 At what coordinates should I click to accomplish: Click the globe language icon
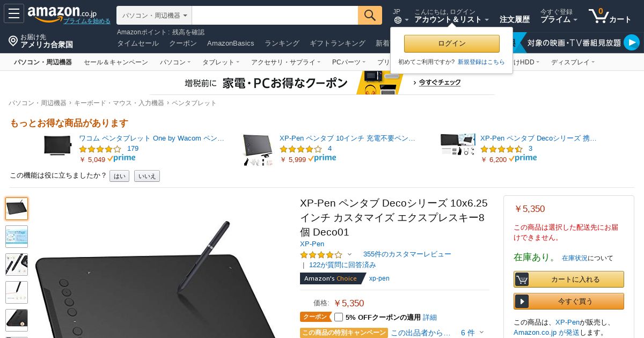[x=398, y=20]
